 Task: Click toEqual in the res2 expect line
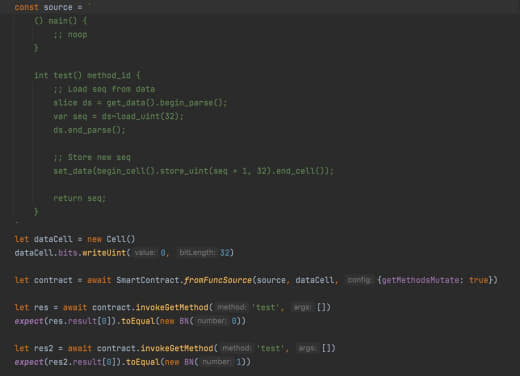143,362
